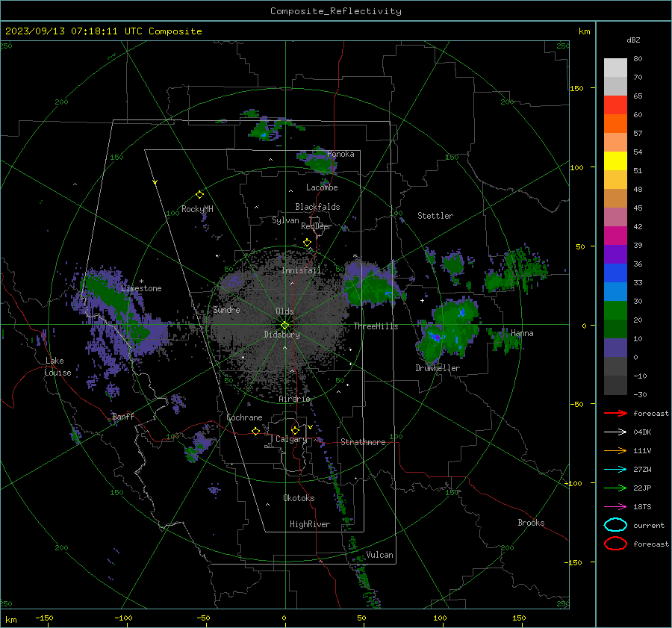Click the yellow diamond marker near RockyMH
The image size is (672, 628).
(199, 195)
